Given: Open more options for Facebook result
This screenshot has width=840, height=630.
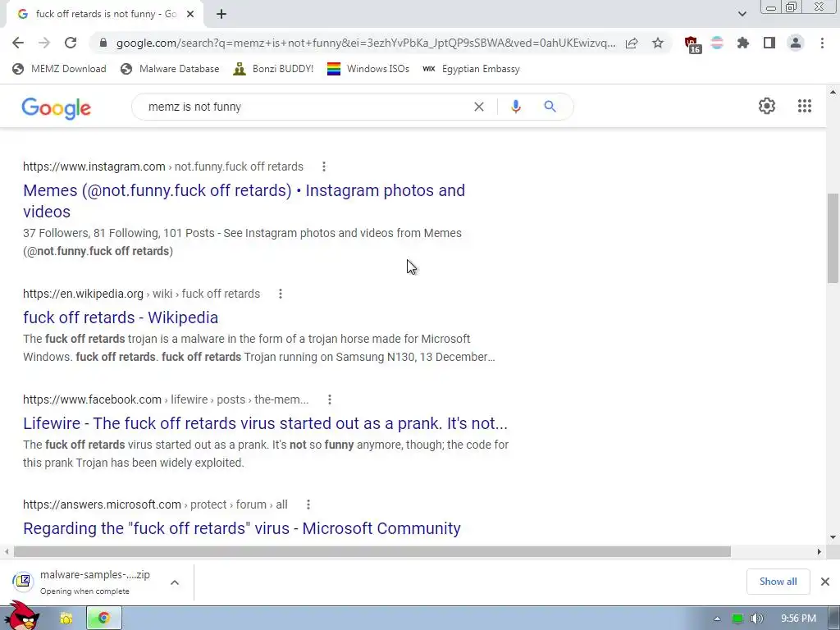Looking at the screenshot, I should pos(330,399).
